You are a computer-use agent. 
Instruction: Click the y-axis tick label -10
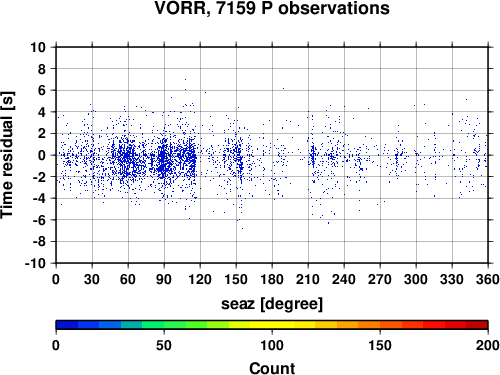click(x=35, y=263)
